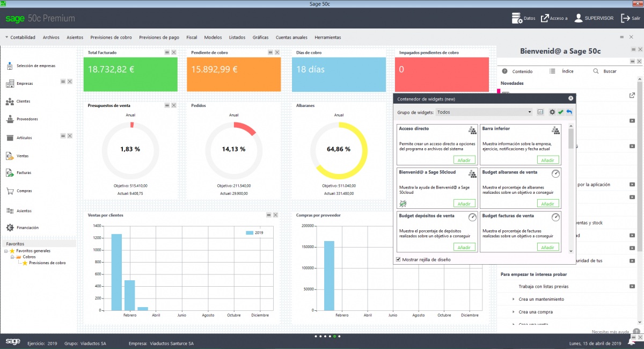The width and height of the screenshot is (644, 349).
Task: Open widget container settings gear icon
Action: pyautogui.click(x=552, y=112)
